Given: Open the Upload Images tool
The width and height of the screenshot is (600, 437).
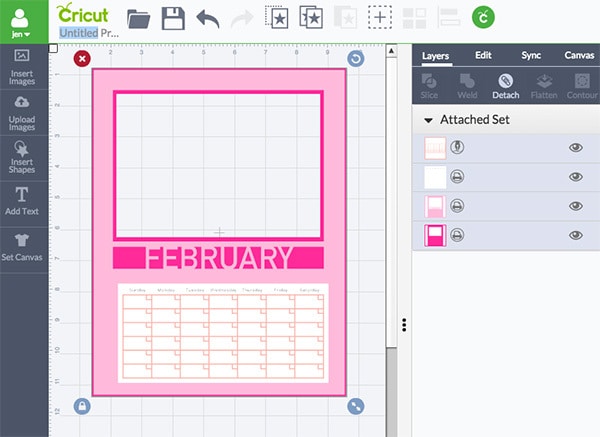Looking at the screenshot, I should [x=22, y=112].
